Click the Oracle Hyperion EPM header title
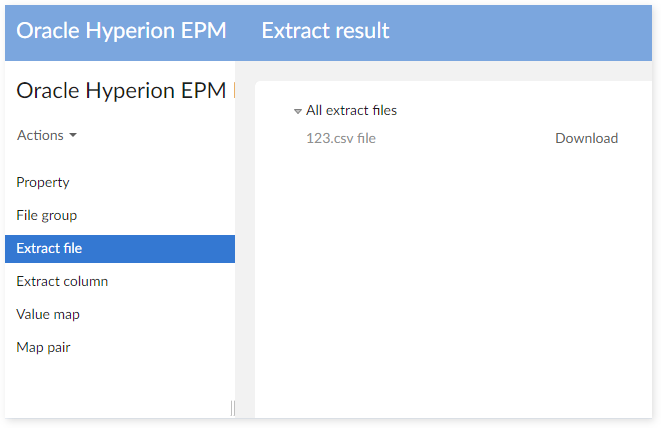The height and width of the screenshot is (428, 661). 122,31
